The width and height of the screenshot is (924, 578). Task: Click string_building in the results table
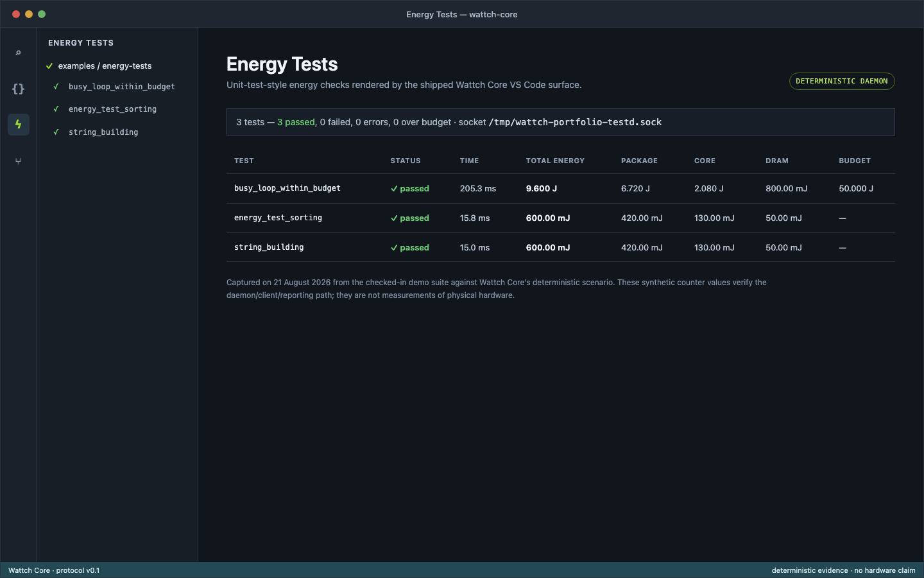coord(269,247)
